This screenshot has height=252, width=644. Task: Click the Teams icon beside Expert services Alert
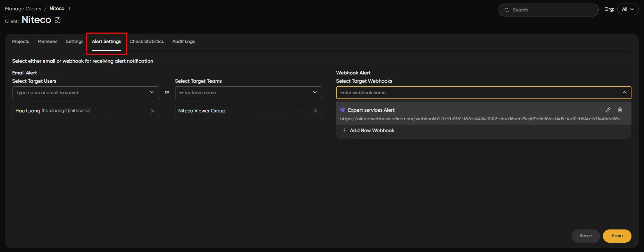[343, 110]
